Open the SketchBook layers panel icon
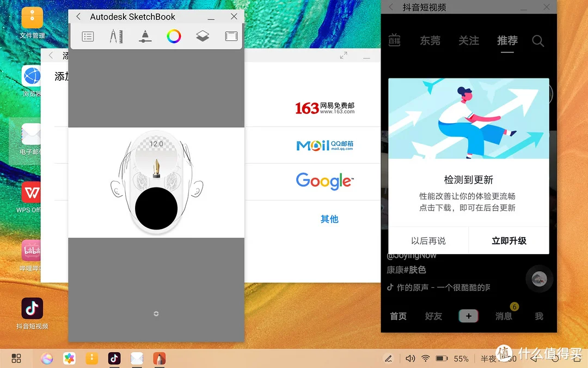The image size is (588, 368). [x=203, y=36]
